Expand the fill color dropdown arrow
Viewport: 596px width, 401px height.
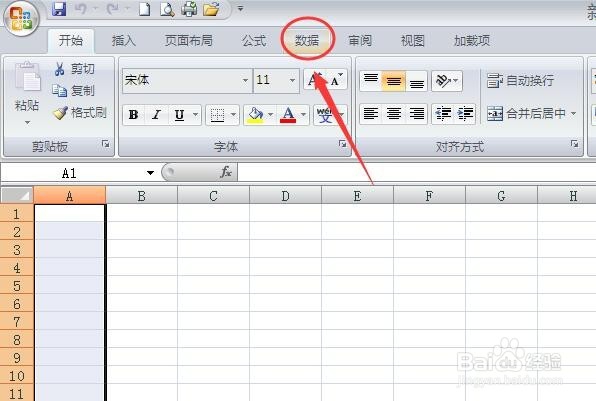pyautogui.click(x=270, y=114)
